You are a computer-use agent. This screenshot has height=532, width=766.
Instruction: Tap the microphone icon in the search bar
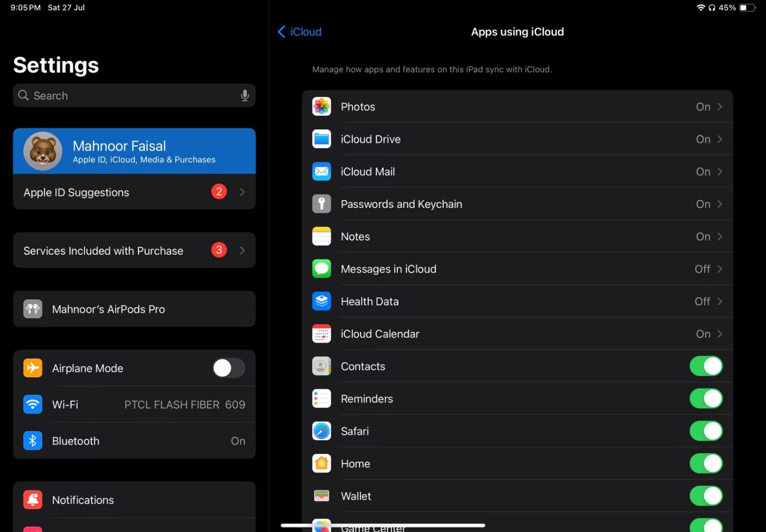(x=245, y=96)
